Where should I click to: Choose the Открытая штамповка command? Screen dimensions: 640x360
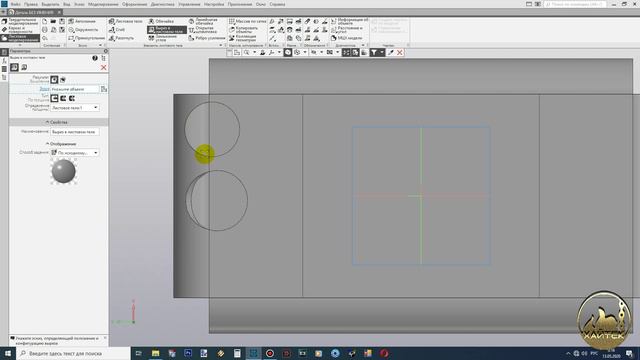click(x=202, y=30)
